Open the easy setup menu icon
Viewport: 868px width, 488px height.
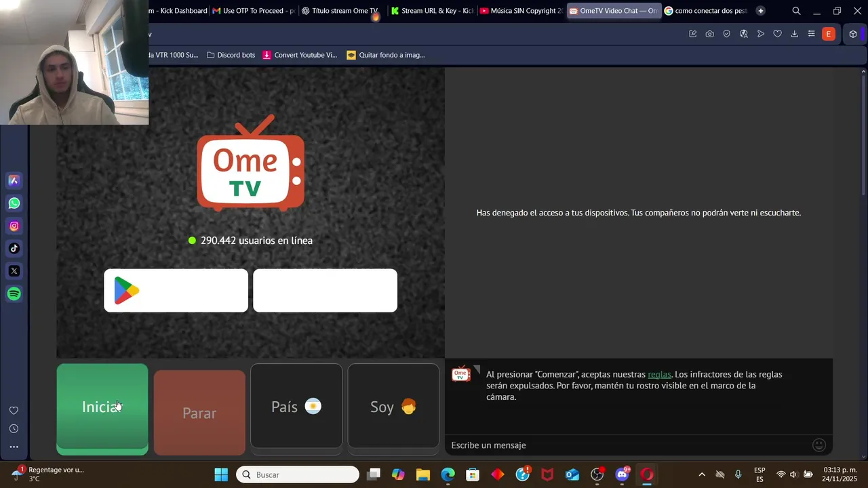coord(811,34)
